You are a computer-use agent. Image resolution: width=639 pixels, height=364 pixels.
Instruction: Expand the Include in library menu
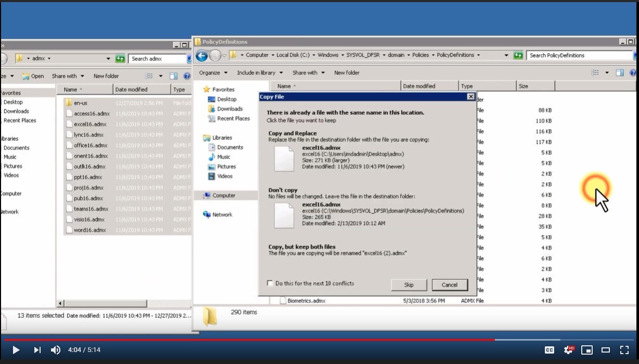click(x=259, y=73)
